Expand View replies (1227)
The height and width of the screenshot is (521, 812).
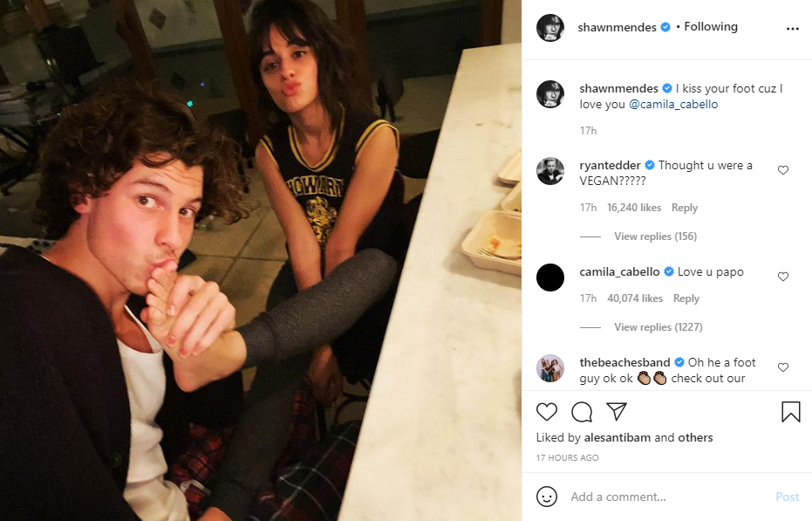(658, 327)
